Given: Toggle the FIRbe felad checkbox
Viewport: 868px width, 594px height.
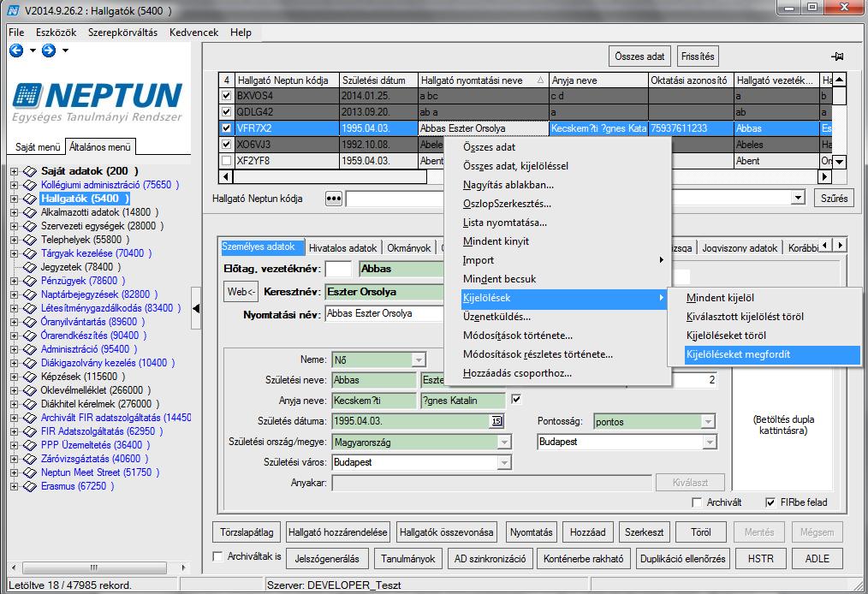Looking at the screenshot, I should 770,502.
